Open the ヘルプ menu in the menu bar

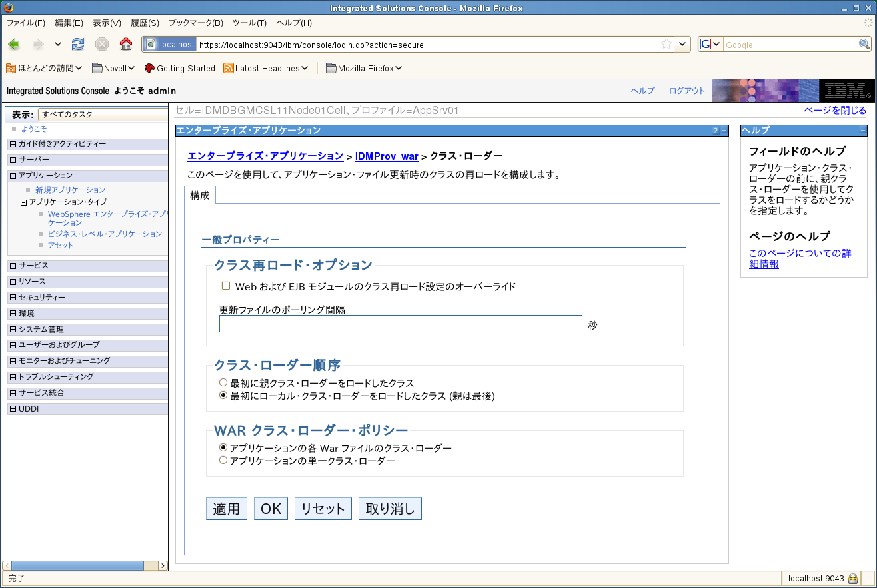click(x=293, y=23)
